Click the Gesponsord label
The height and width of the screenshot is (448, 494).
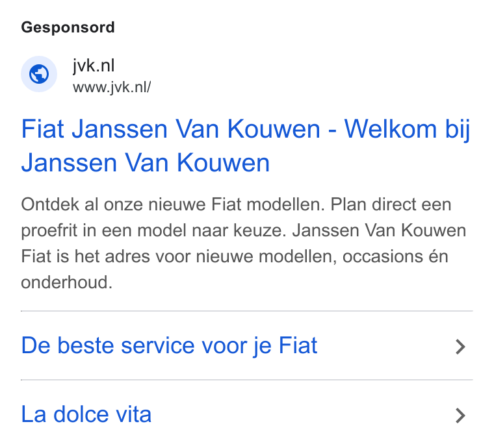(x=68, y=27)
